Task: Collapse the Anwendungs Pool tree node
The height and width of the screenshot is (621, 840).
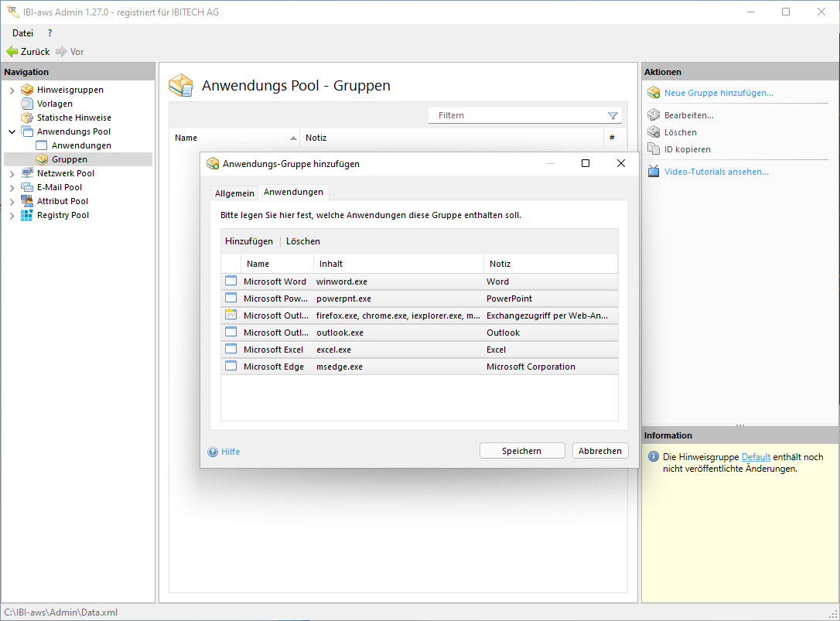Action: click(x=12, y=132)
